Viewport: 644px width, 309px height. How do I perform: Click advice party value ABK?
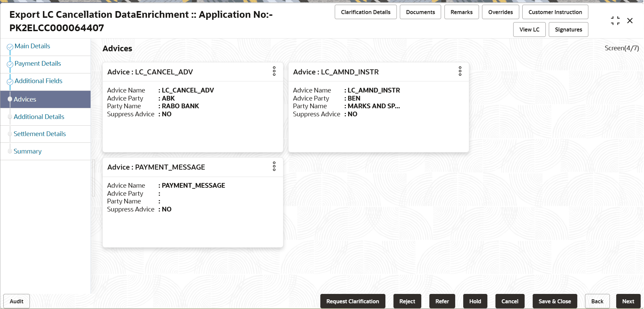click(168, 99)
